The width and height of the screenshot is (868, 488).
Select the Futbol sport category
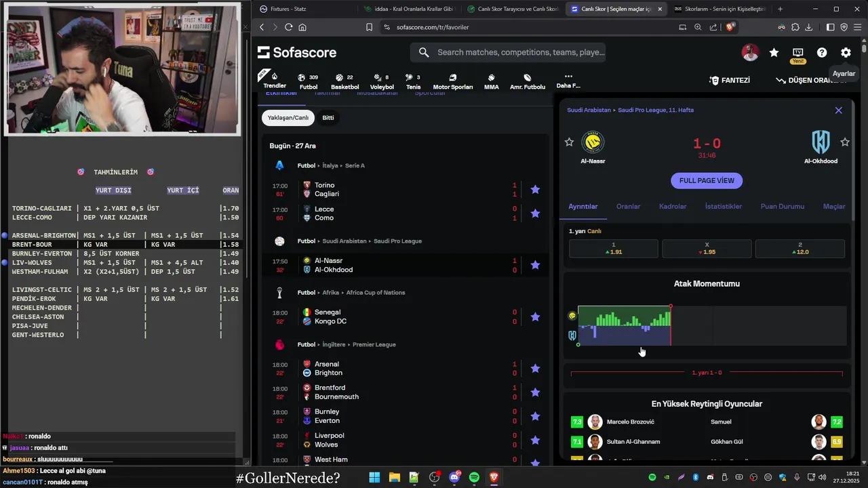(309, 81)
